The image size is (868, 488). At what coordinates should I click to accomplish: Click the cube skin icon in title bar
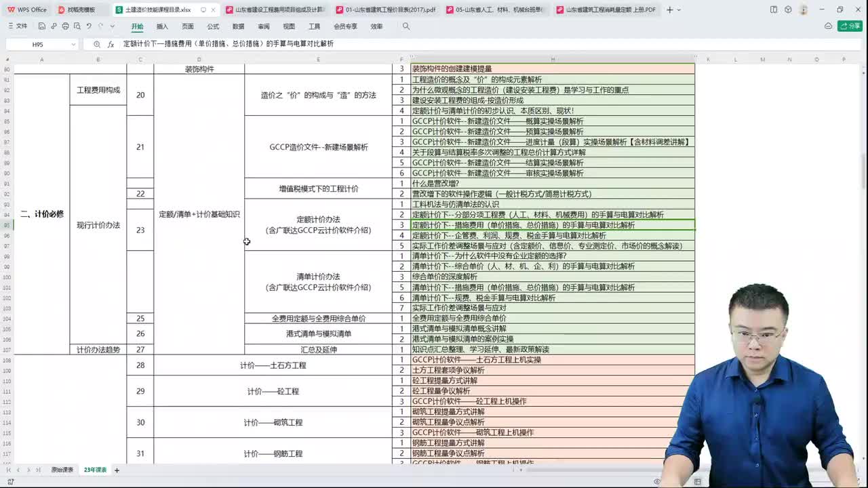[x=788, y=9]
